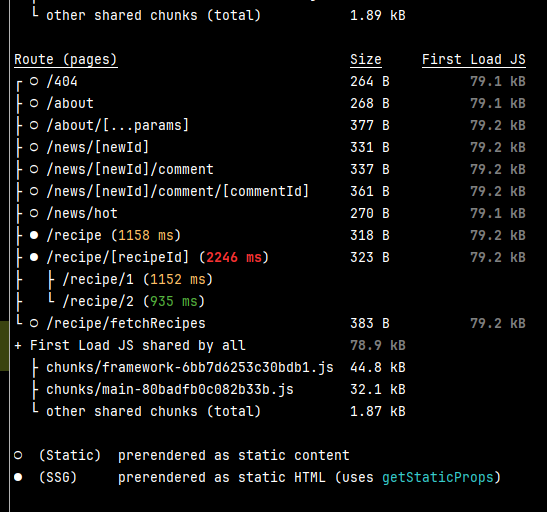Click the circle beside /recipe/fetchRecipes
Screen dimensions: 547x512
(x=34, y=323)
